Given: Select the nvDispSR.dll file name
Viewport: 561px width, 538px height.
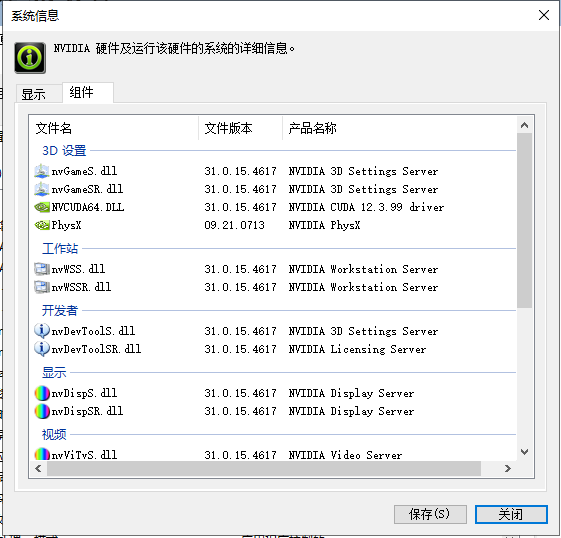Looking at the screenshot, I should (x=87, y=411).
